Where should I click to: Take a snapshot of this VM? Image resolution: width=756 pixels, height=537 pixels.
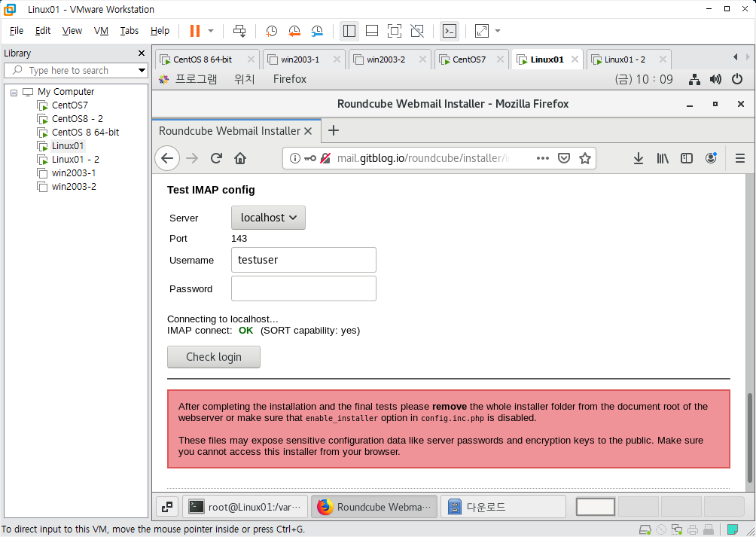271,31
